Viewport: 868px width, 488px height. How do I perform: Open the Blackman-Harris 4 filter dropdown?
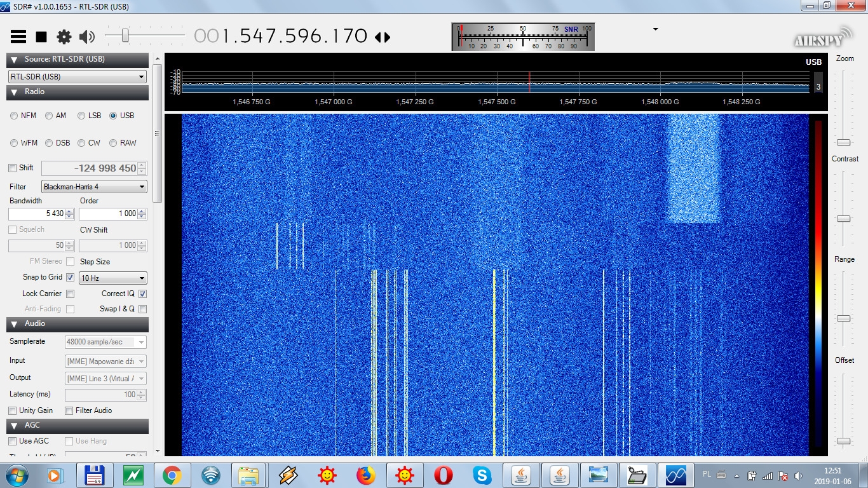[94, 187]
